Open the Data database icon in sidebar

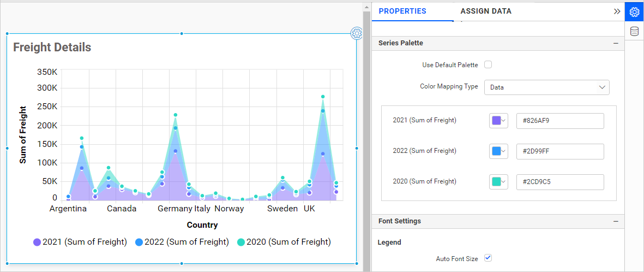coord(634,32)
